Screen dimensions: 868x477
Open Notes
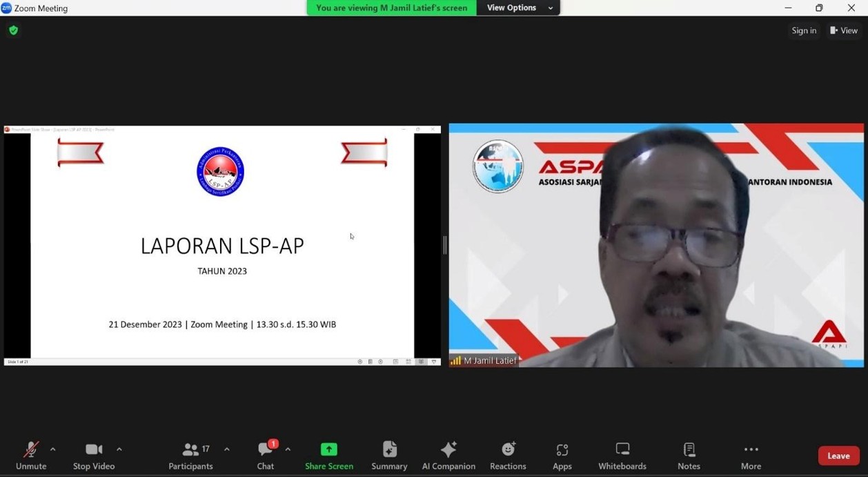(x=689, y=456)
